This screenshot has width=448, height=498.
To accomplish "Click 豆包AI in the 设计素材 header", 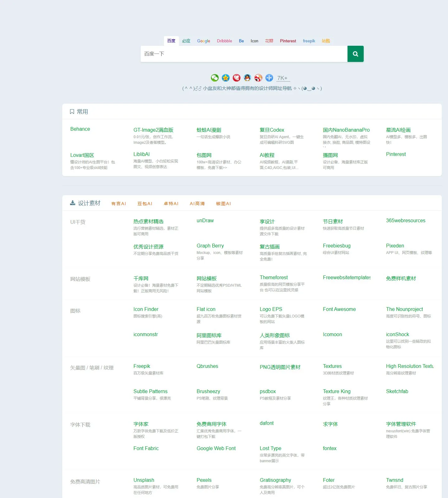I will 145,204.
